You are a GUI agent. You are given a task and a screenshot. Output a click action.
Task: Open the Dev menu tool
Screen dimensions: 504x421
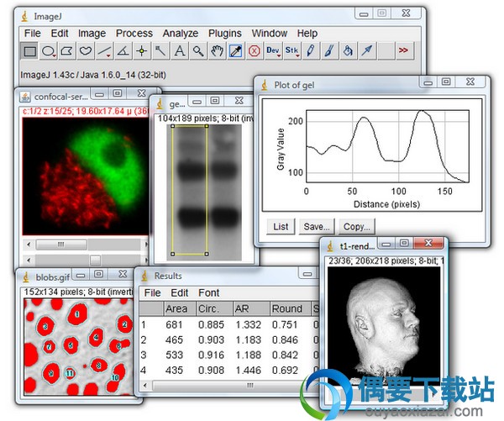tap(273, 50)
